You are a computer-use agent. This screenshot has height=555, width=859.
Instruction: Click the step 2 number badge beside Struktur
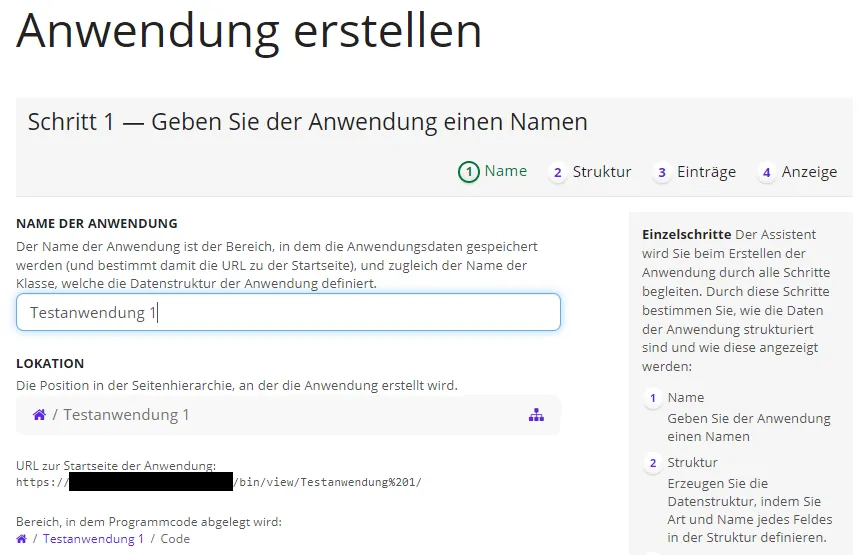(558, 173)
